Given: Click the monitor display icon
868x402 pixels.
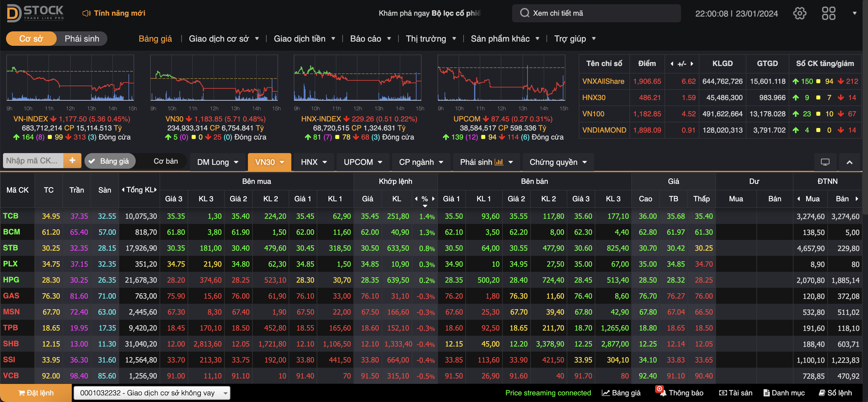Looking at the screenshot, I should 825,162.
